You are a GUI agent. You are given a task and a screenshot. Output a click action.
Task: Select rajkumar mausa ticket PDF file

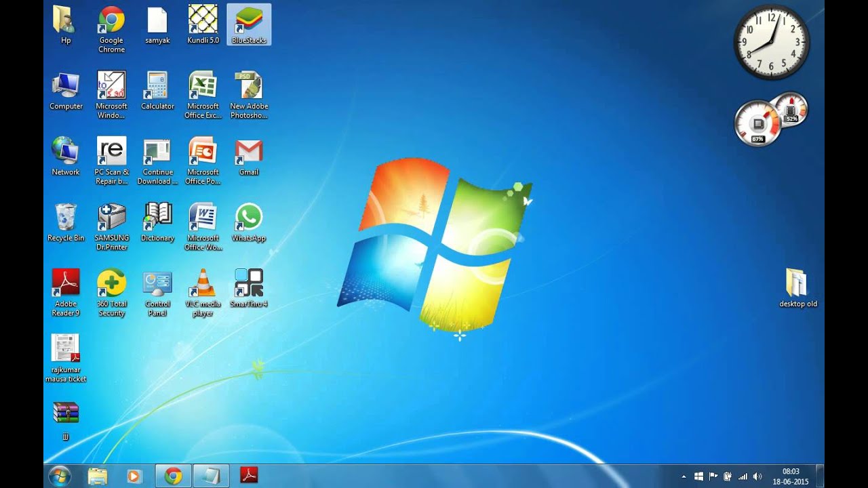pos(66,358)
